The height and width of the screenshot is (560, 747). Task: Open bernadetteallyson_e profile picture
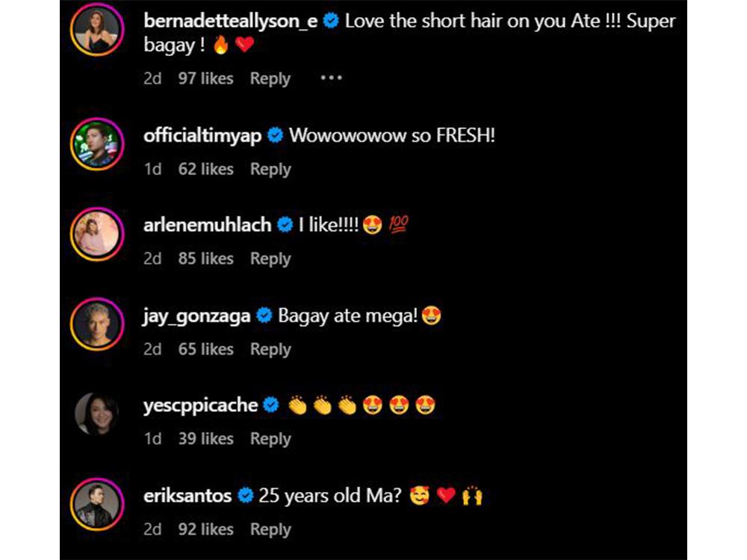[x=97, y=29]
